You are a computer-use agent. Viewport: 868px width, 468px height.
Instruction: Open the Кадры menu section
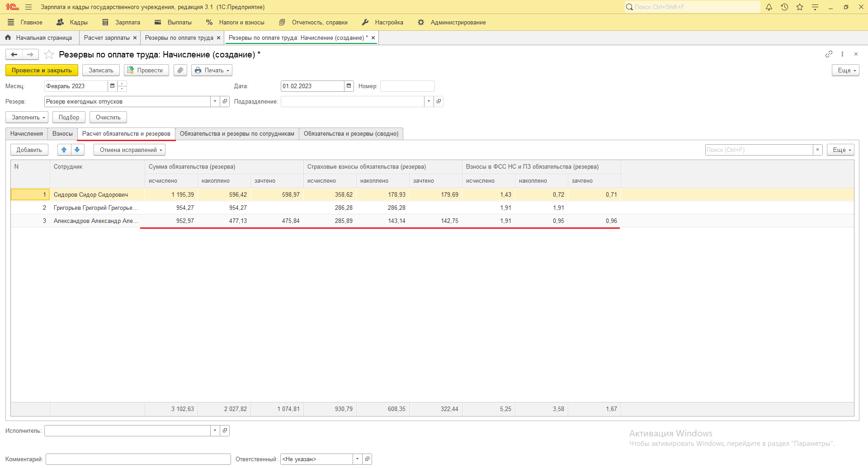72,22
